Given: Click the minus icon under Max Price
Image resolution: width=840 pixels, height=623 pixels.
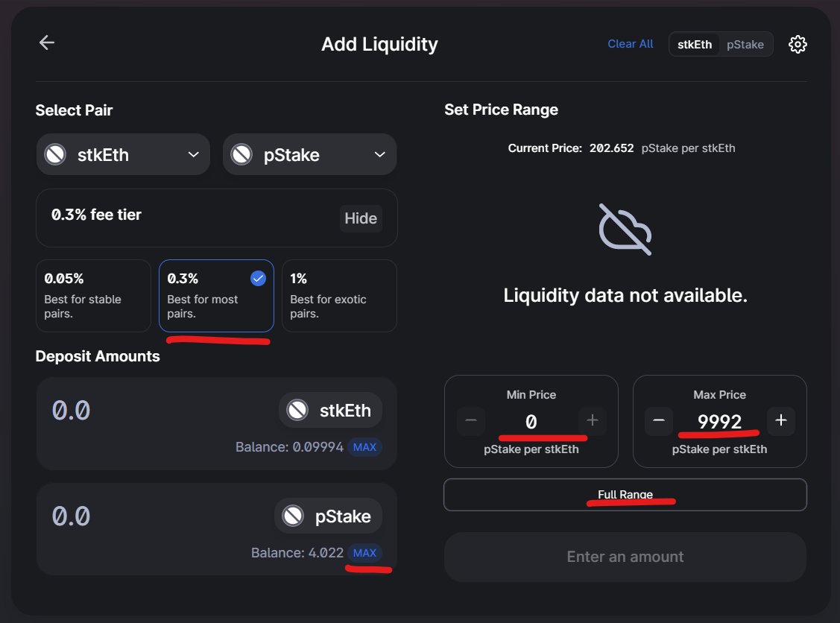Looking at the screenshot, I should click(659, 420).
